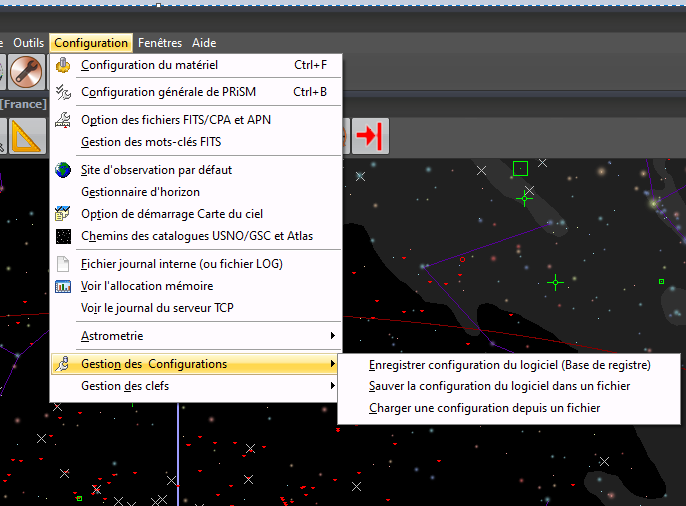The image size is (686, 506).
Task: Open Configuration du matériel hardware icon
Action: [x=64, y=66]
